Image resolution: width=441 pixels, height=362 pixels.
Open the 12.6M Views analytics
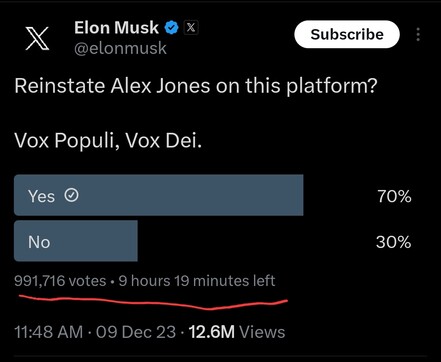tap(237, 332)
